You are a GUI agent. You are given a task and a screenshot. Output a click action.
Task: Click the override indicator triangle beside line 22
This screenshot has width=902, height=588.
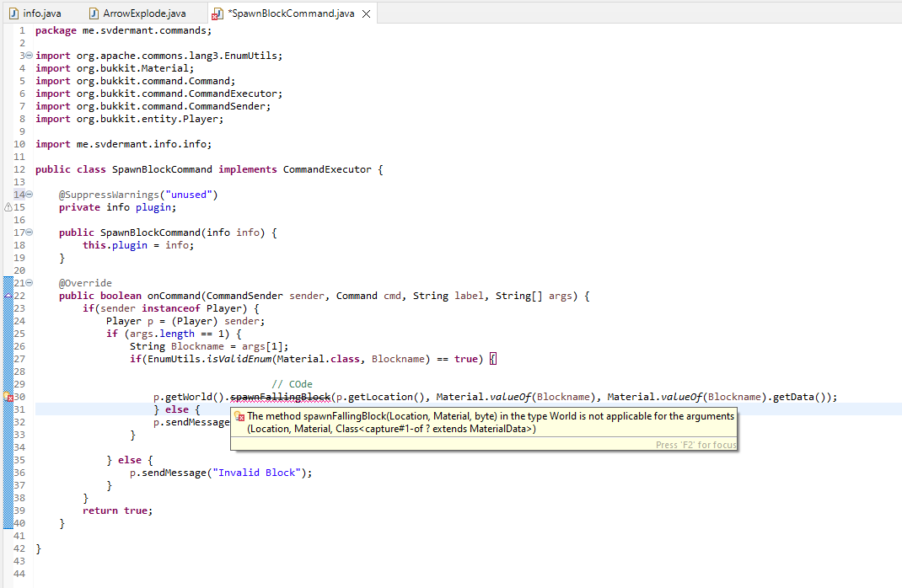pyautogui.click(x=8, y=296)
